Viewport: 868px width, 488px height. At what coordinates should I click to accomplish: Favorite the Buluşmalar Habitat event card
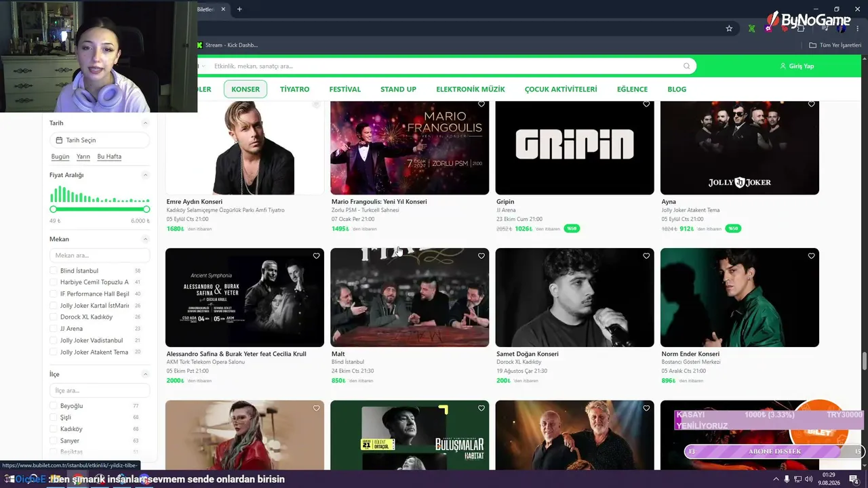click(481, 409)
